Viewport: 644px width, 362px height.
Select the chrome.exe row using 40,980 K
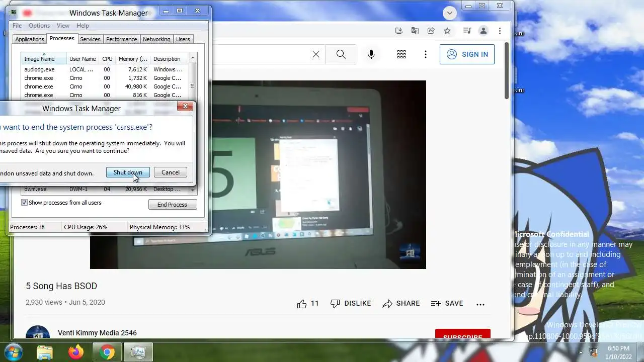105,86
